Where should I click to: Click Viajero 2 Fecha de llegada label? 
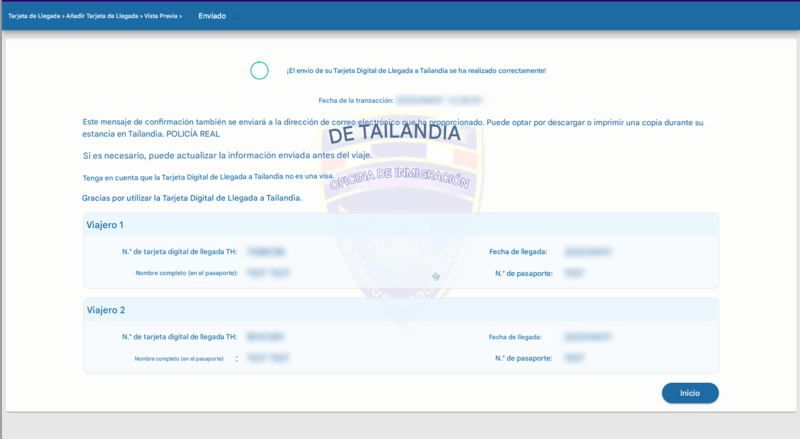pos(515,337)
